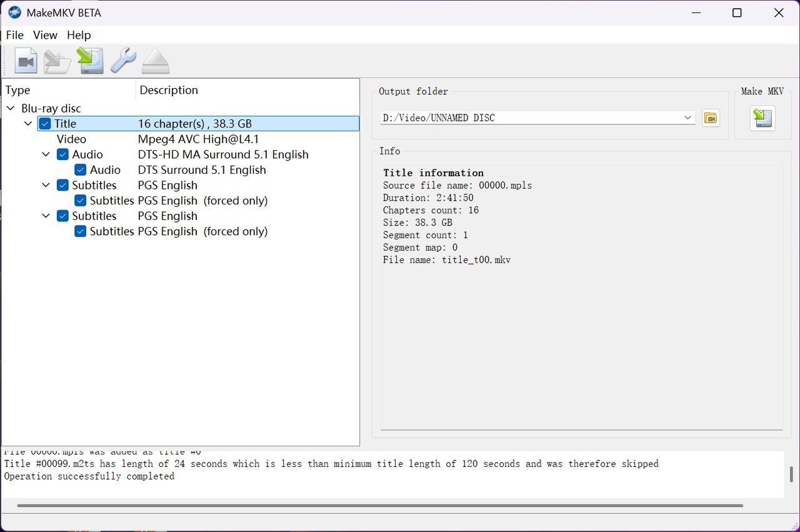The height and width of the screenshot is (532, 800).
Task: Click the Eject disc toolbar icon
Action: click(x=156, y=61)
